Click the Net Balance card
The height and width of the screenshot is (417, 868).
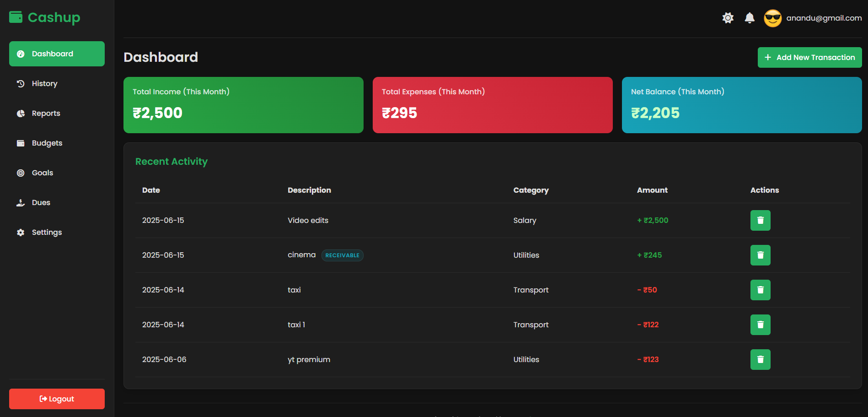[x=741, y=105]
